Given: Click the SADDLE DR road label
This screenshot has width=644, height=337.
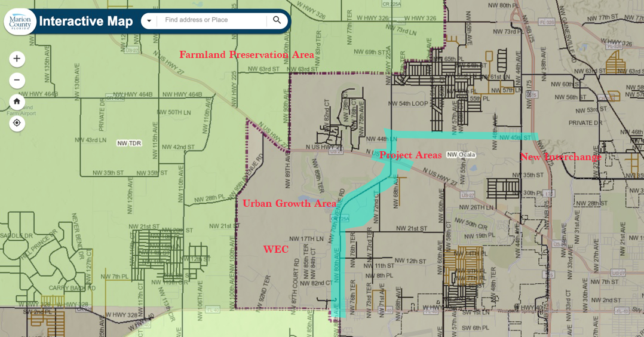Looking at the screenshot, I should coord(17,236).
